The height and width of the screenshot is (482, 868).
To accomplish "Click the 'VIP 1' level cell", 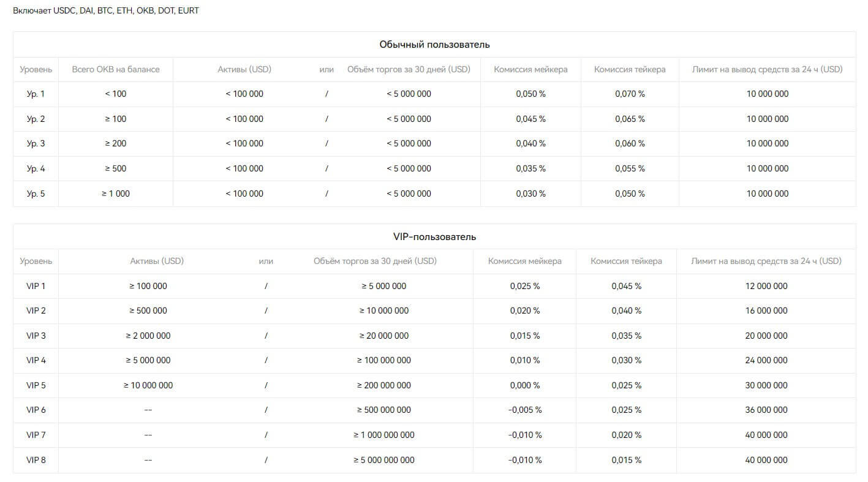I will (36, 286).
